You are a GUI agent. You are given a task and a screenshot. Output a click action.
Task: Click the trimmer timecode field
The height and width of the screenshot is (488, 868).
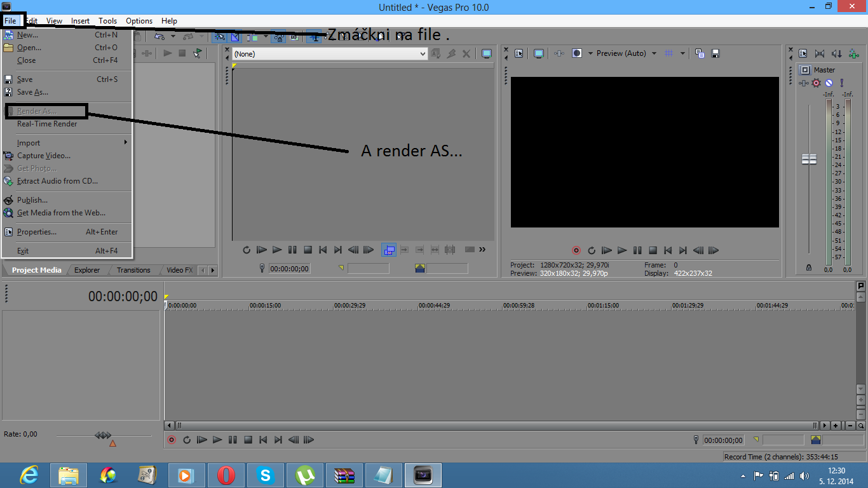coord(289,269)
